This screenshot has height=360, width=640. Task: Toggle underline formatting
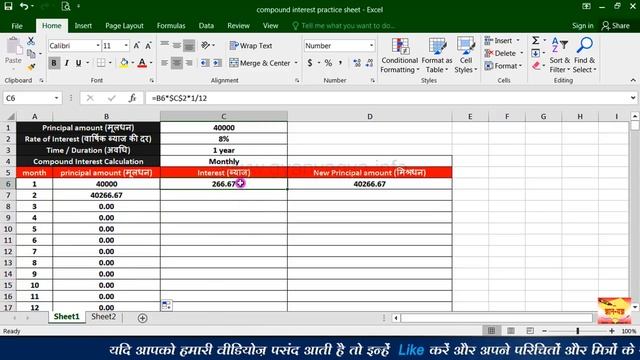click(78, 63)
